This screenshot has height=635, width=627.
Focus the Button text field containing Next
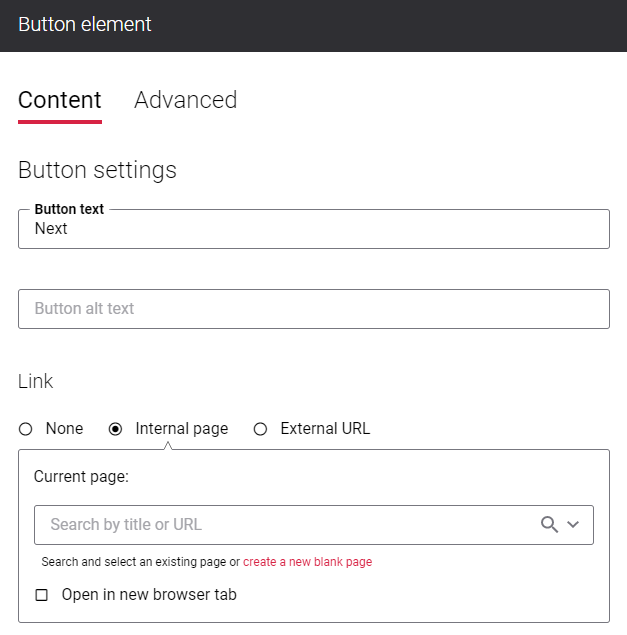pos(314,229)
